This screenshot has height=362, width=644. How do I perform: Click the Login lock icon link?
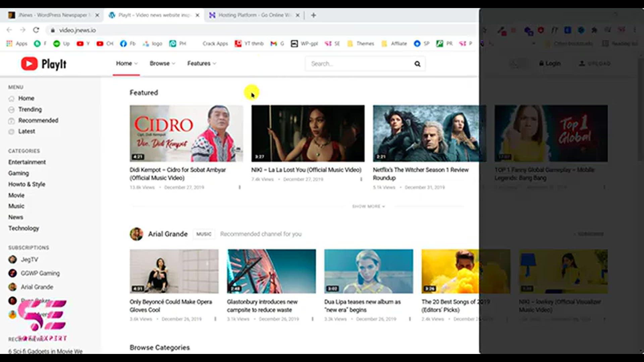point(550,63)
